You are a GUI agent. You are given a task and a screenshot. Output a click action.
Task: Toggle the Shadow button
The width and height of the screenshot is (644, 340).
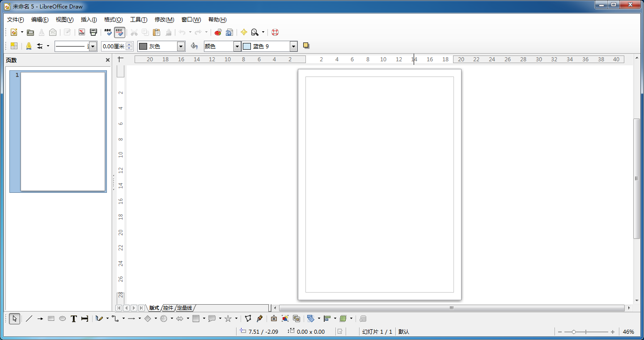306,46
